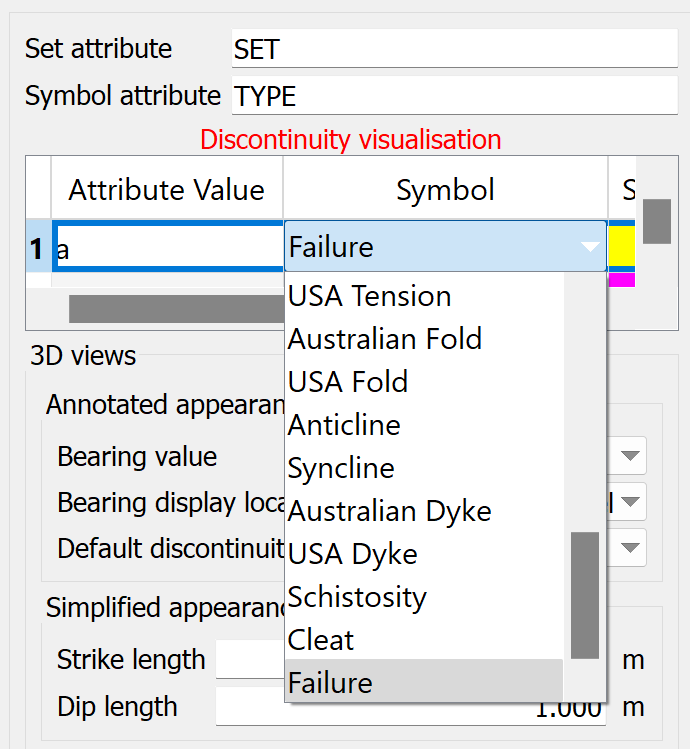Click the Strike length input field
690x749 pixels.
click(x=250, y=660)
